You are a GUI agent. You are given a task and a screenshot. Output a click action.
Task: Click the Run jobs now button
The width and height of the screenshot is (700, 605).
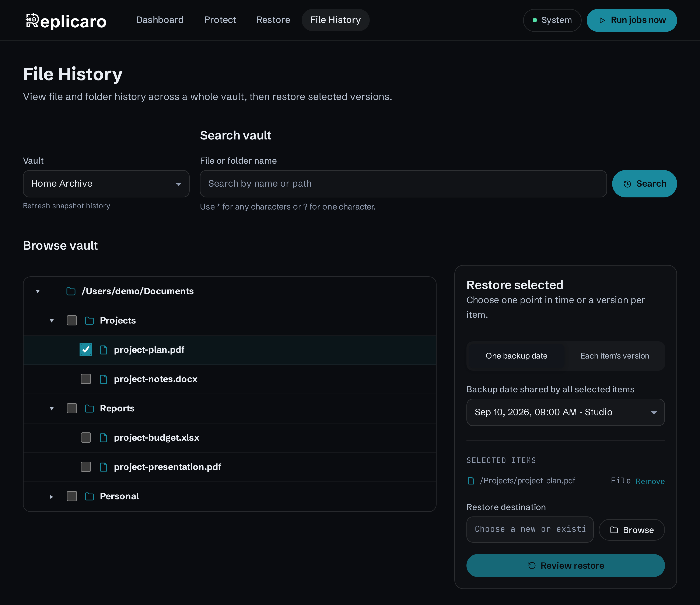tap(632, 20)
